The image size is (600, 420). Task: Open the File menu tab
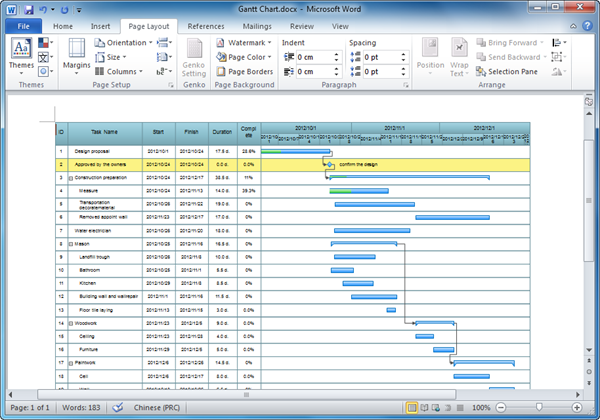23,25
